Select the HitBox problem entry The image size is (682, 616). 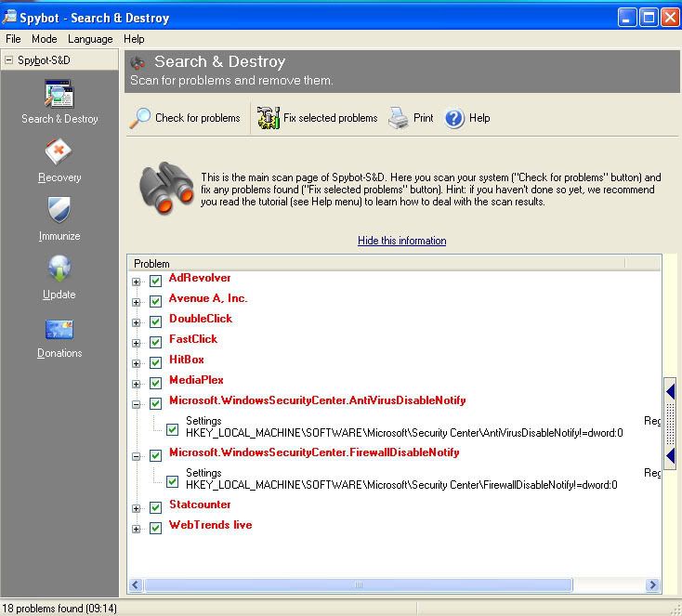[187, 360]
